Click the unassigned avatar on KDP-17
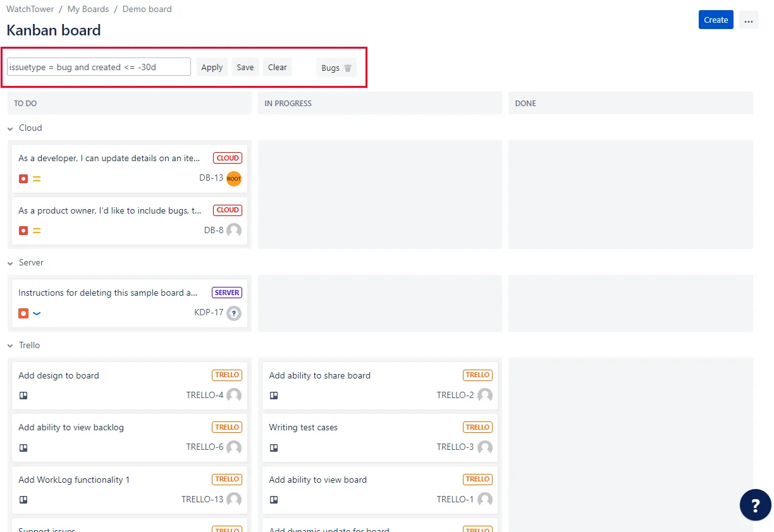The image size is (774, 532). pyautogui.click(x=234, y=313)
